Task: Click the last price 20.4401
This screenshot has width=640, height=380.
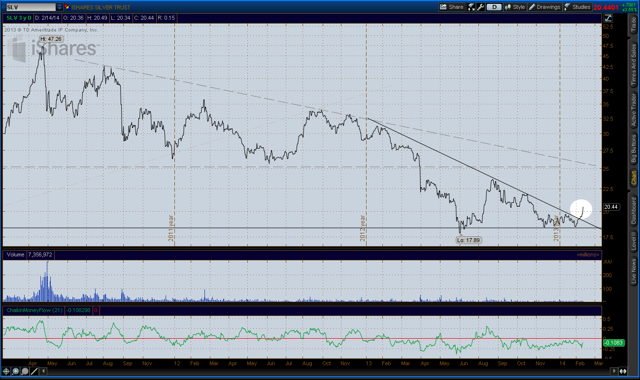Action: click(606, 7)
